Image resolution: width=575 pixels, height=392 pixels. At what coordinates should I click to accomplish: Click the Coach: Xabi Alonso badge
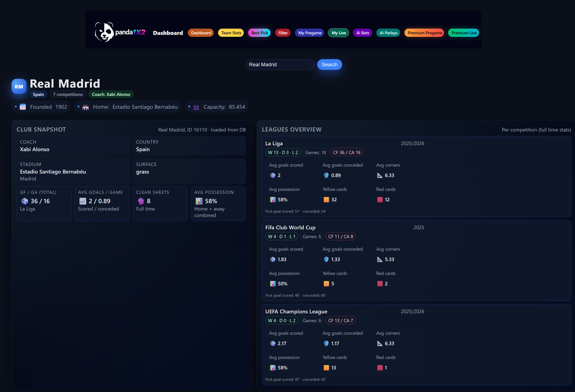tap(111, 94)
